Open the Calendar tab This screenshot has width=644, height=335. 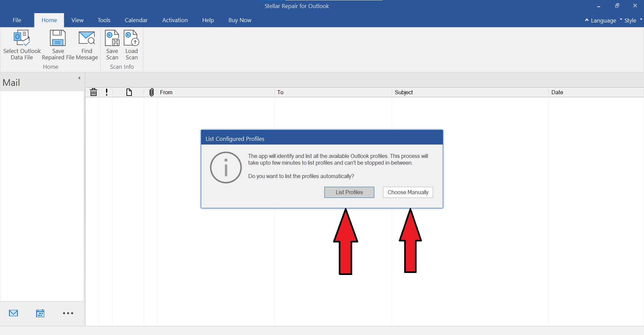136,20
